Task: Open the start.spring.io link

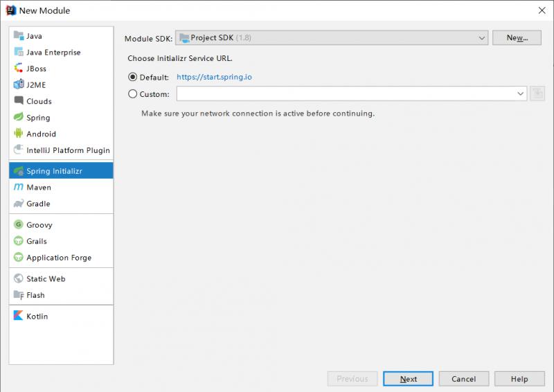Action: point(214,77)
